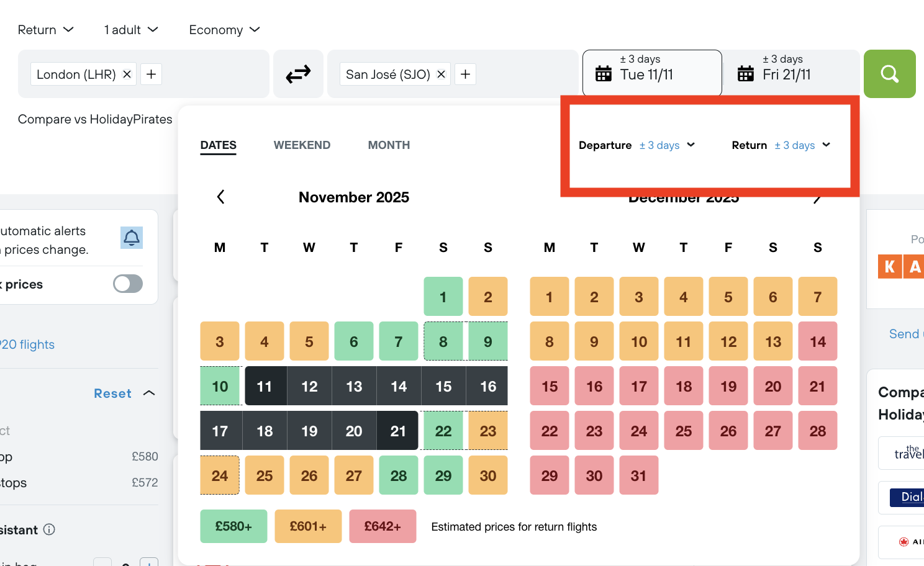Switch to the WEEKEND tab
This screenshot has width=924, height=566.
pos(302,145)
